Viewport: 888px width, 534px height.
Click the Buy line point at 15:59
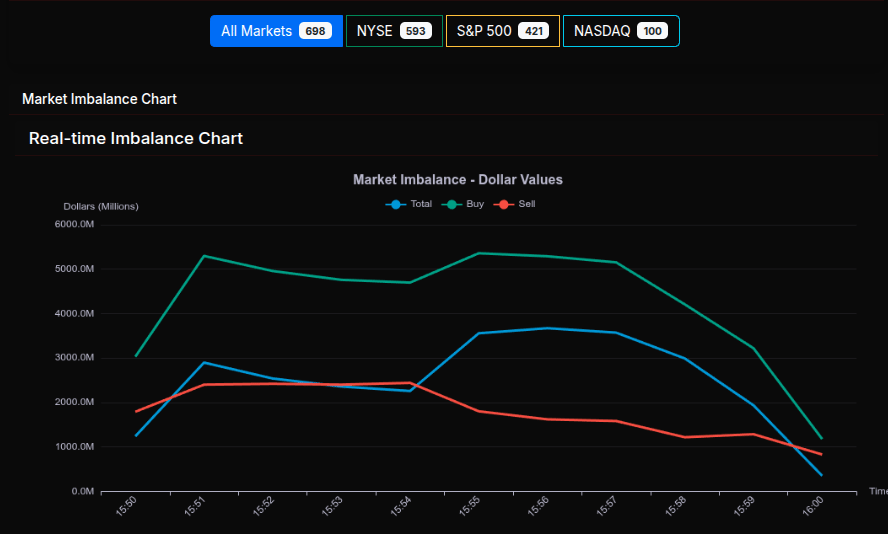point(753,348)
